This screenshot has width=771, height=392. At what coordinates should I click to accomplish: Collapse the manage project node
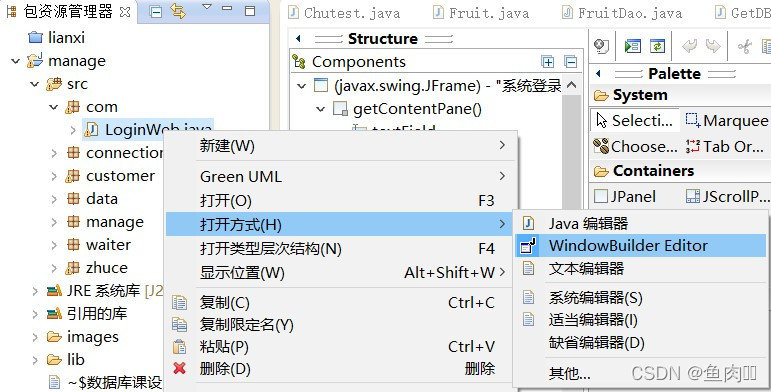(x=16, y=61)
